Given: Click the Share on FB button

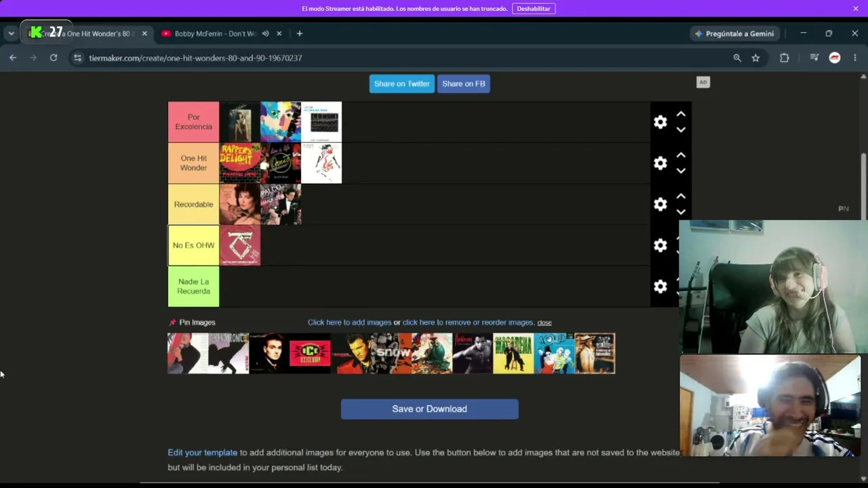Looking at the screenshot, I should tap(464, 84).
